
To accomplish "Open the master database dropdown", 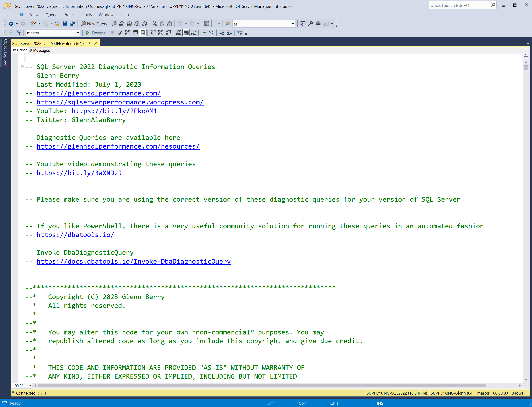I will pyautogui.click(x=78, y=33).
